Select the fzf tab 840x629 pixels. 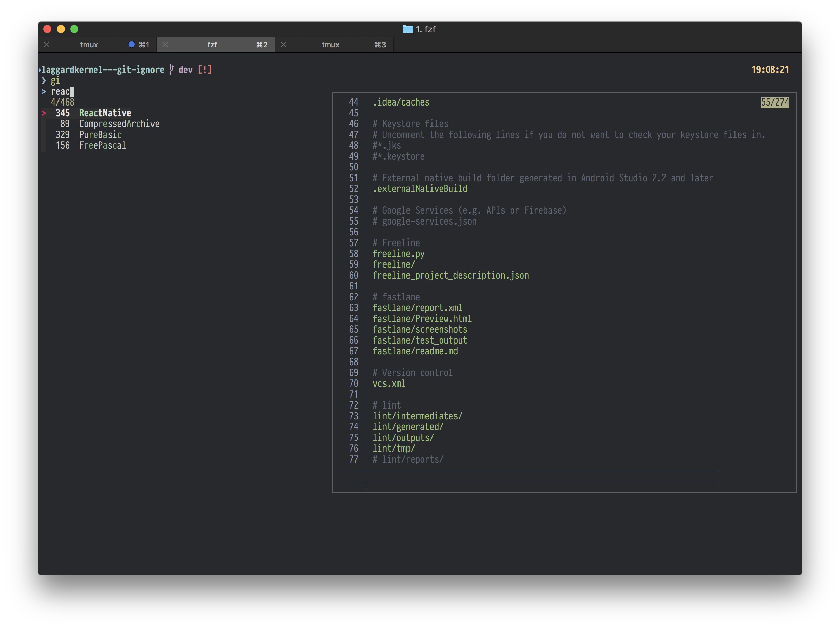coord(212,44)
